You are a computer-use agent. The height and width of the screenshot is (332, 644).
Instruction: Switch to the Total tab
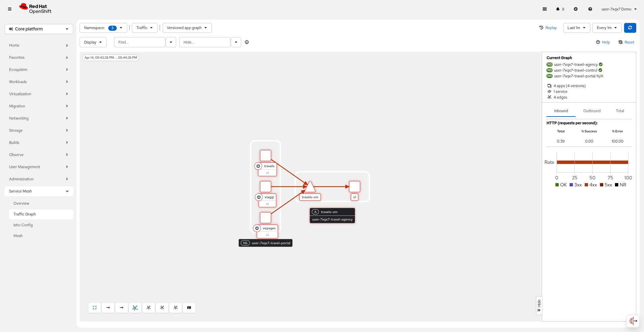click(x=620, y=111)
